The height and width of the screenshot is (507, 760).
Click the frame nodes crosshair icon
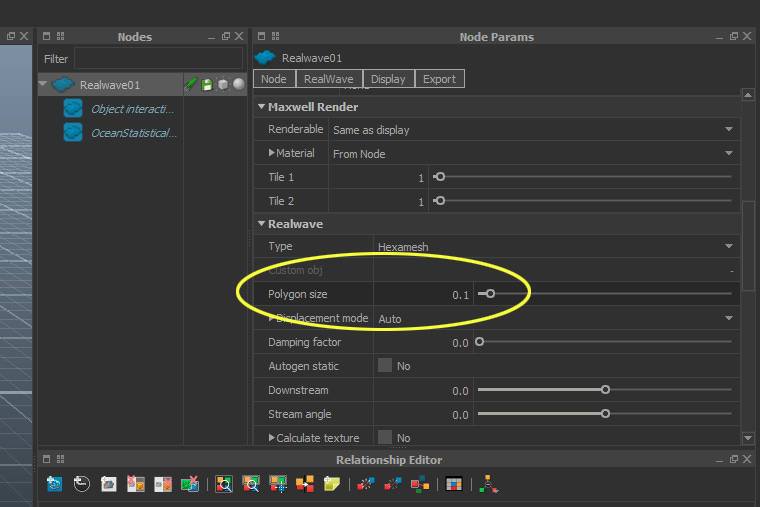point(278,484)
